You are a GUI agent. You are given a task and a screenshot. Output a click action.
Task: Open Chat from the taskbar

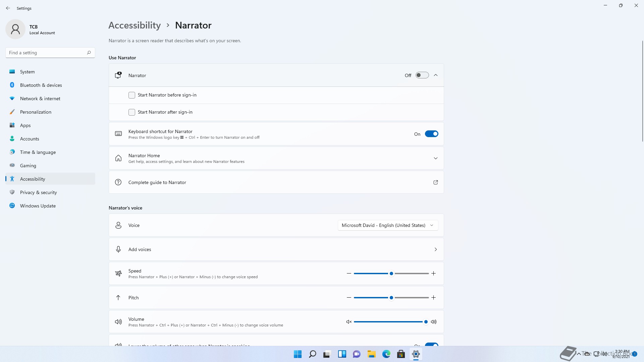click(357, 354)
